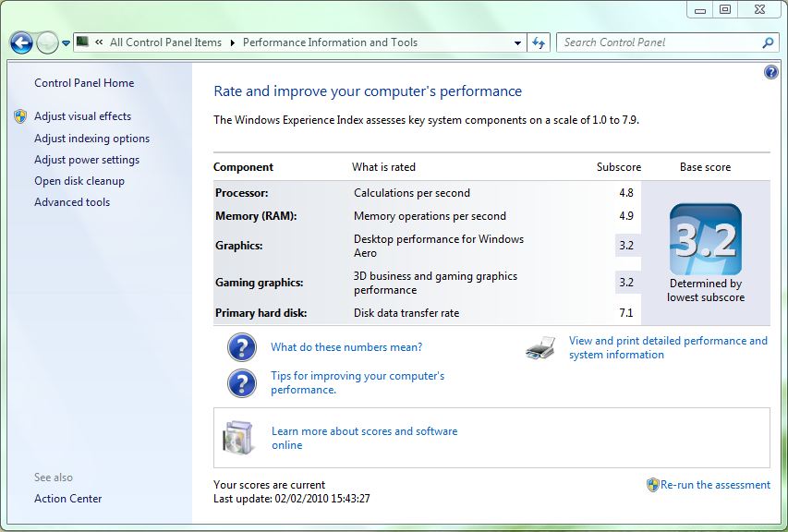Click the Last update timestamp text

[292, 499]
